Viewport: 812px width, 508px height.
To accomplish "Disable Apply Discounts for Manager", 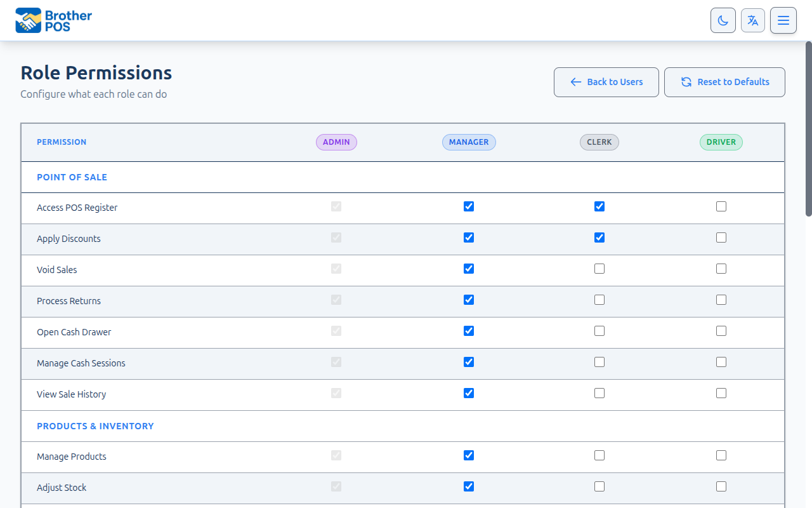I will 468,237.
